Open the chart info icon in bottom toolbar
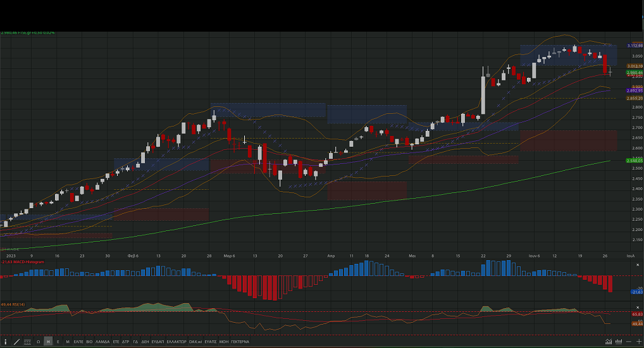The width and height of the screenshot is (644, 348). pyautogui.click(x=5, y=342)
